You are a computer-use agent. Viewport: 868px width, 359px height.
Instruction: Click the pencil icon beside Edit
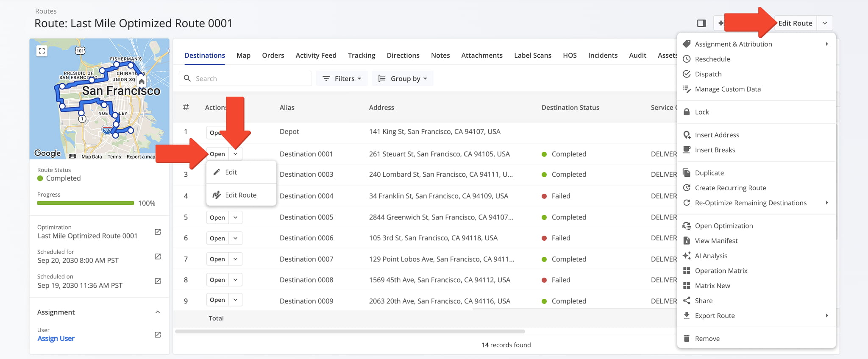tap(217, 172)
